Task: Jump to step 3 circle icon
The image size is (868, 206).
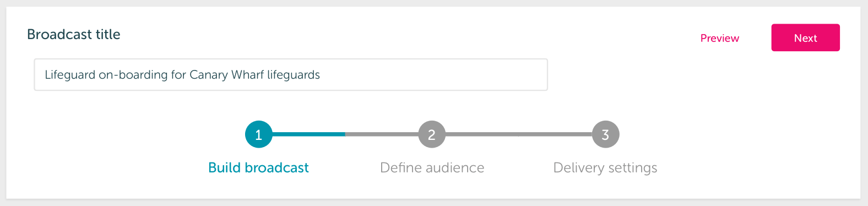Action: click(x=605, y=134)
